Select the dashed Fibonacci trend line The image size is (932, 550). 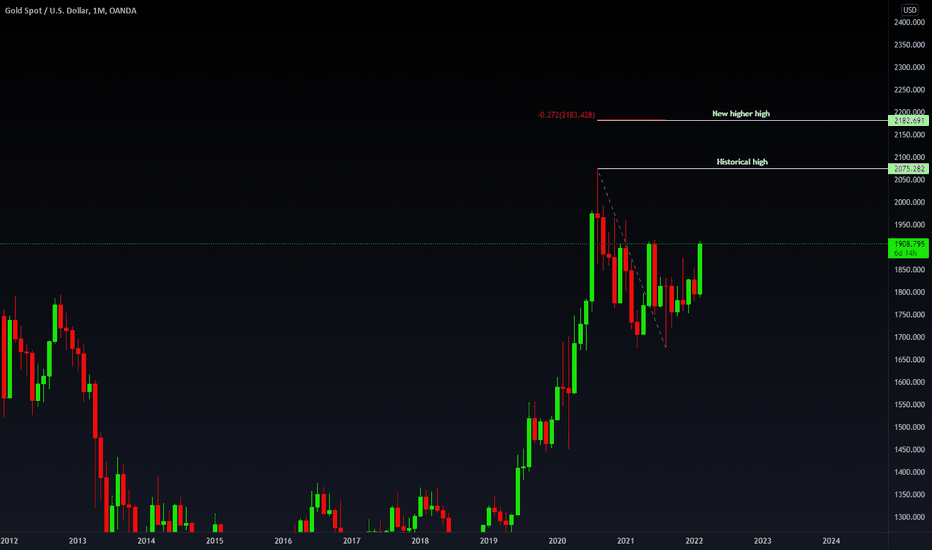[631, 258]
